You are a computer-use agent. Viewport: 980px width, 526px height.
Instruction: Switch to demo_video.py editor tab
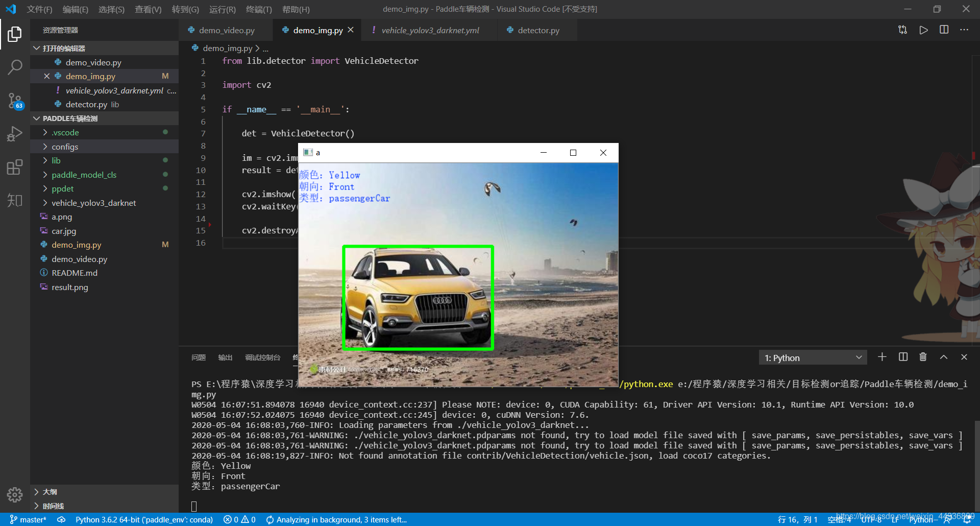tap(226, 30)
